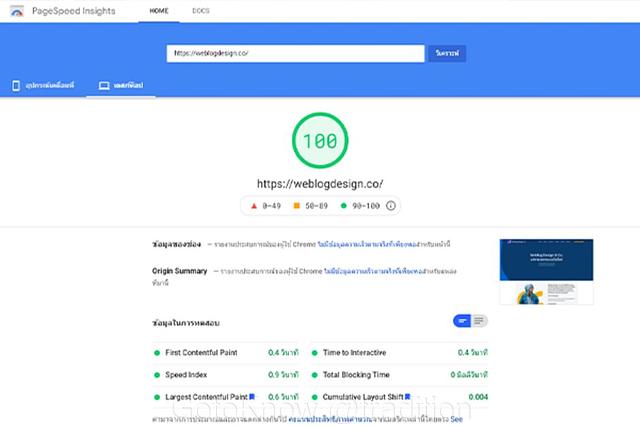Open the website screenshot thumbnail

click(546, 272)
